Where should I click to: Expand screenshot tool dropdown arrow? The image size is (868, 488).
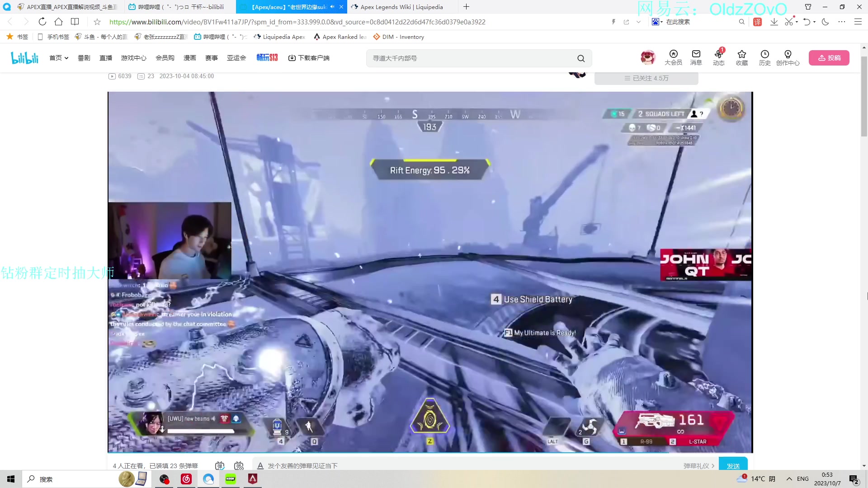[797, 22]
